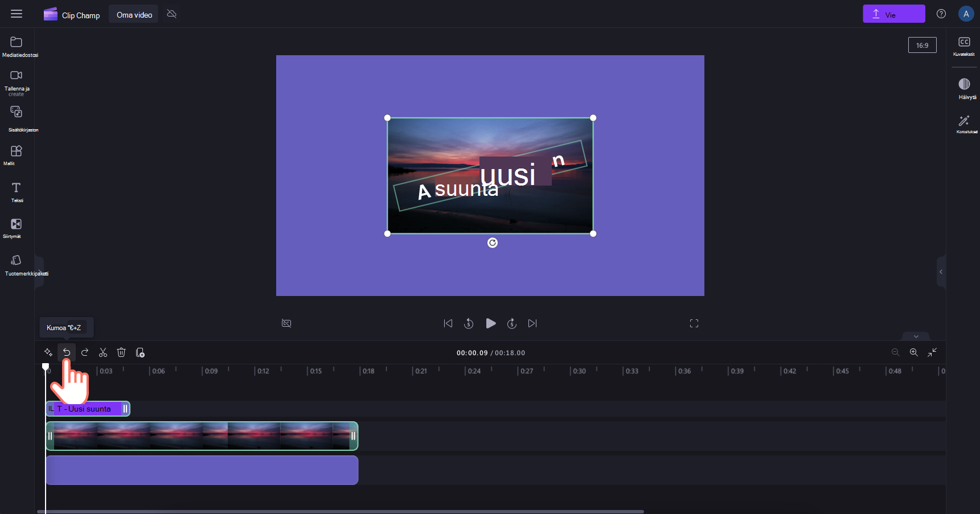980x514 pixels.
Task: Click the Vie export button
Action: (x=893, y=14)
